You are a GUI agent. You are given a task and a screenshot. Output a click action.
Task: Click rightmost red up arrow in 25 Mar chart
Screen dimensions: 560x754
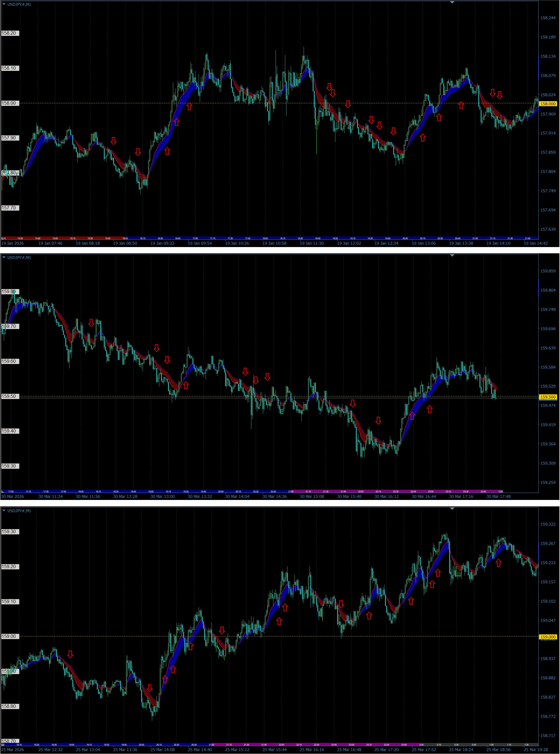(498, 563)
